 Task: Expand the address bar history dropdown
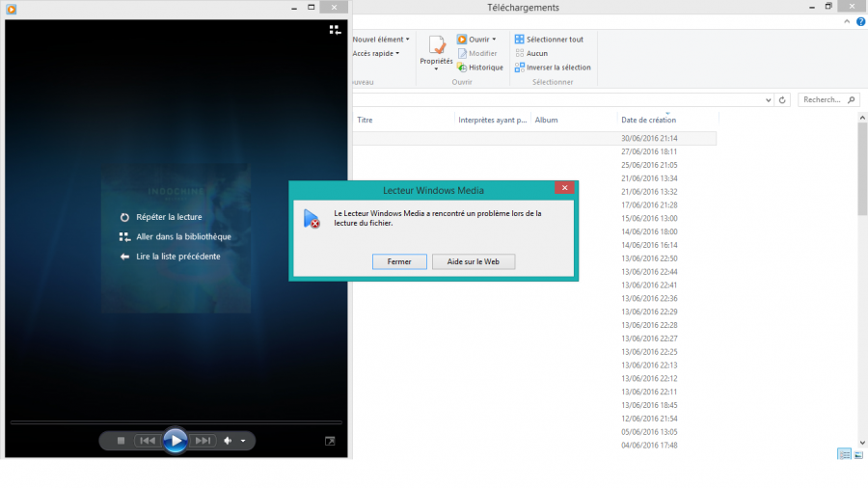click(769, 100)
